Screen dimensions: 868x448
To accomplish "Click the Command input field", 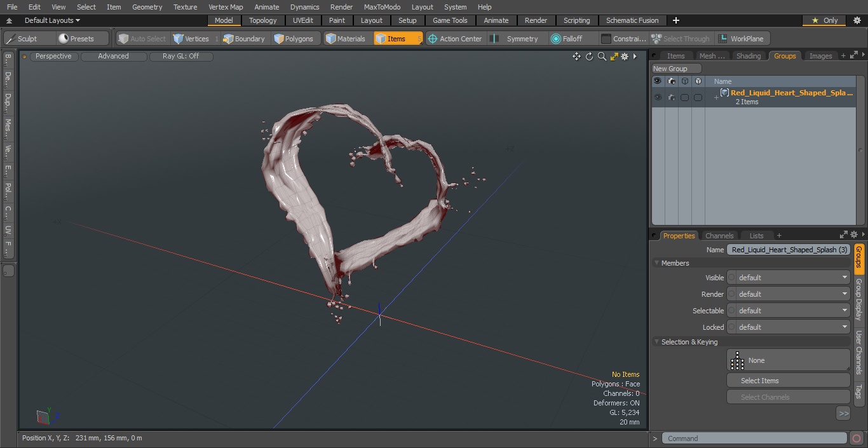I will coord(754,438).
